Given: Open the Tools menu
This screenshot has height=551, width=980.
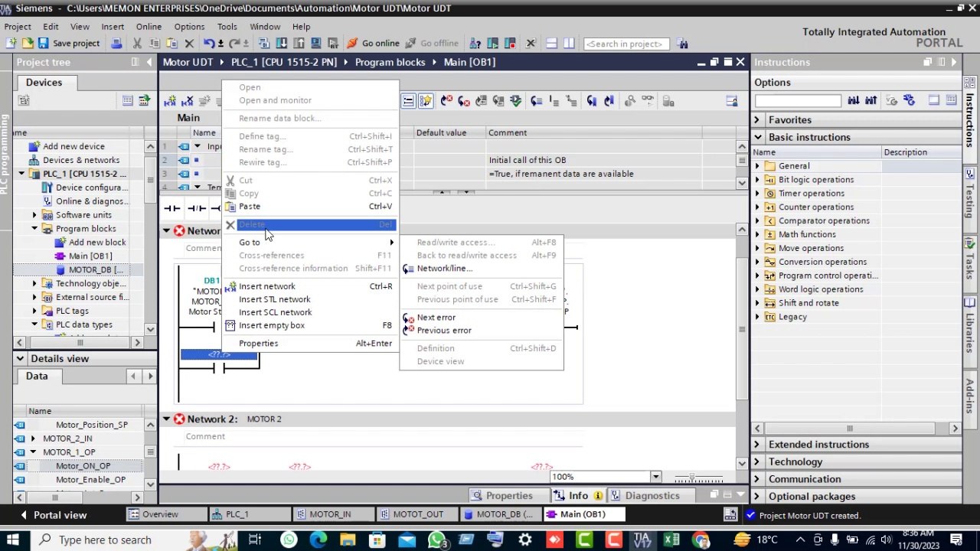Looking at the screenshot, I should tap(227, 27).
